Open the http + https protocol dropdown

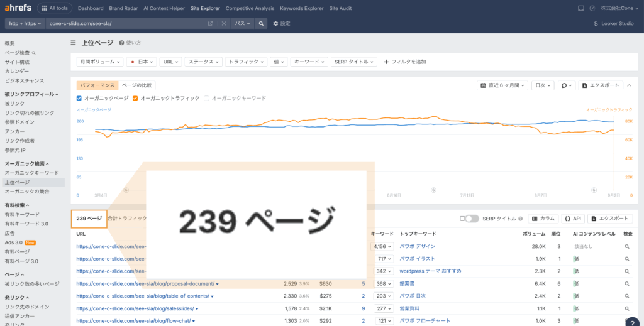click(25, 24)
